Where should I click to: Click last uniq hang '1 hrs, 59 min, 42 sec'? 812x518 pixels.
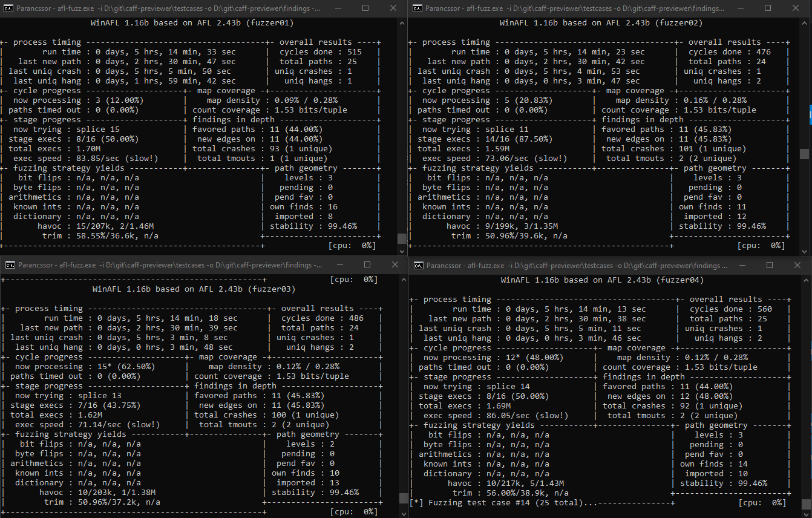[185, 81]
